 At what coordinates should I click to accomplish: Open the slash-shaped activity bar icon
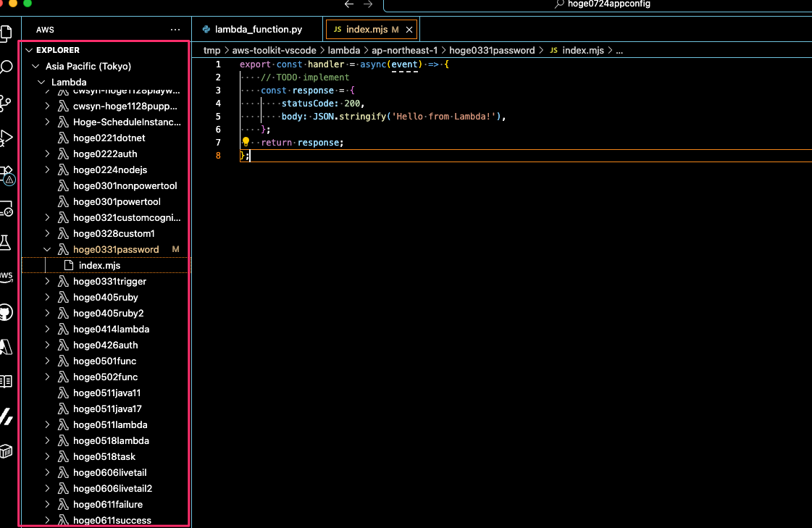tap(7, 416)
